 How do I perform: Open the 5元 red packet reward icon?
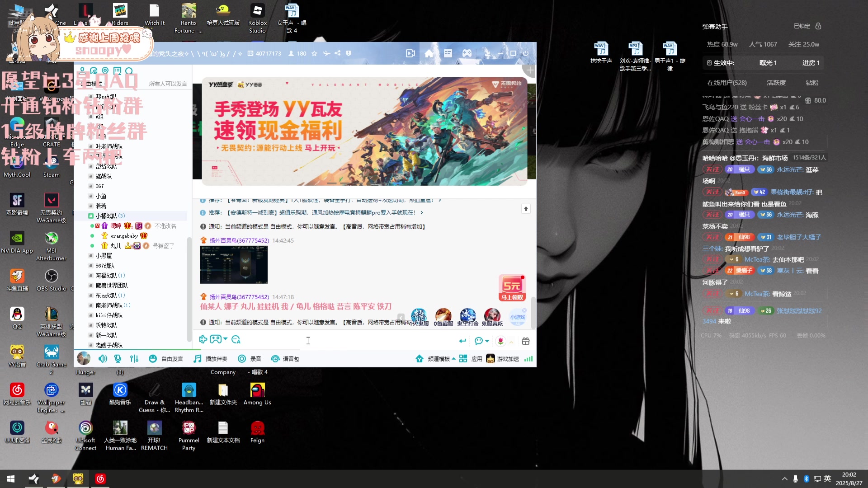coord(512,288)
